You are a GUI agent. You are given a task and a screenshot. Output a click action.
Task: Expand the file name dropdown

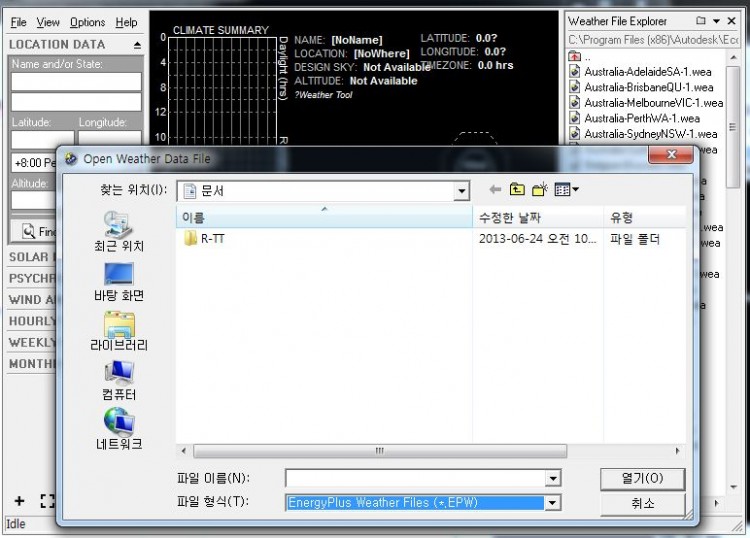click(552, 478)
